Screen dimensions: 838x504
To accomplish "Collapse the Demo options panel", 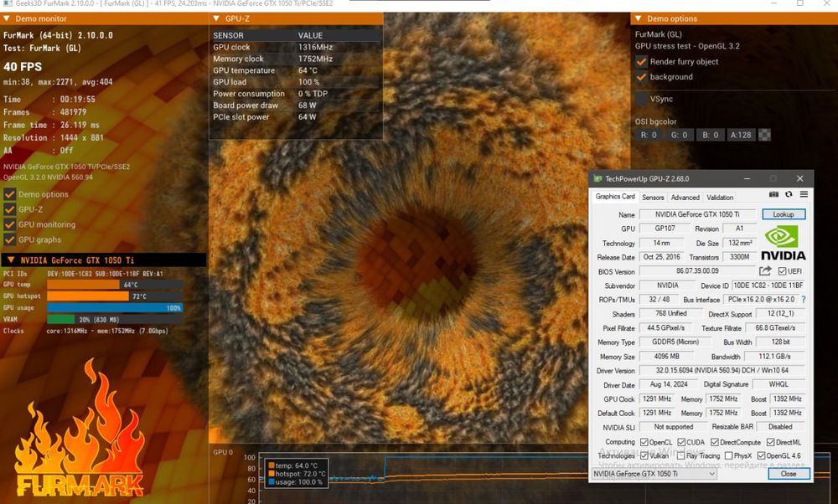I will pyautogui.click(x=638, y=18).
